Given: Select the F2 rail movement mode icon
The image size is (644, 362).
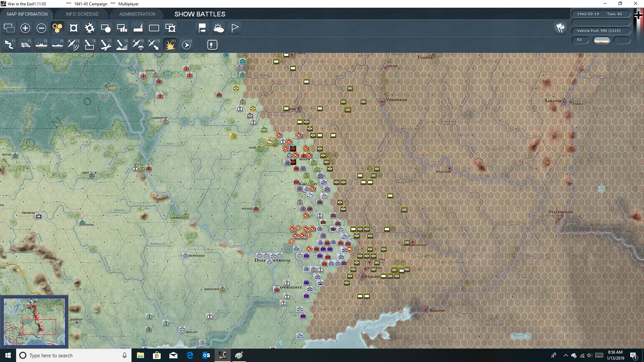Looking at the screenshot, I should pos(25,45).
